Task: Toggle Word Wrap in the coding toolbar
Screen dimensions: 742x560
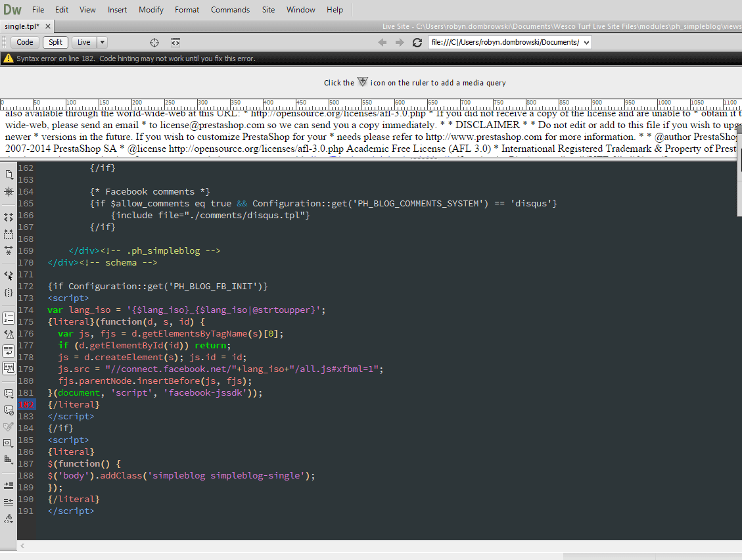Action: tap(9, 351)
